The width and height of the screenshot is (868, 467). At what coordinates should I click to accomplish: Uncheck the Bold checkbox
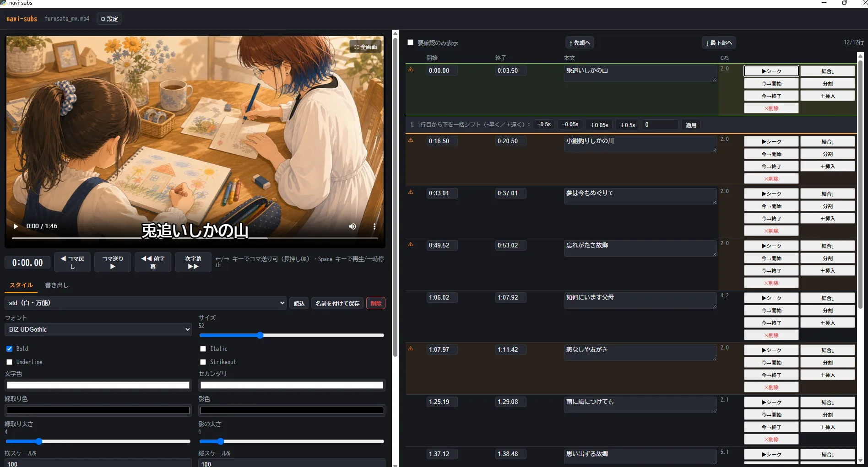click(9, 349)
